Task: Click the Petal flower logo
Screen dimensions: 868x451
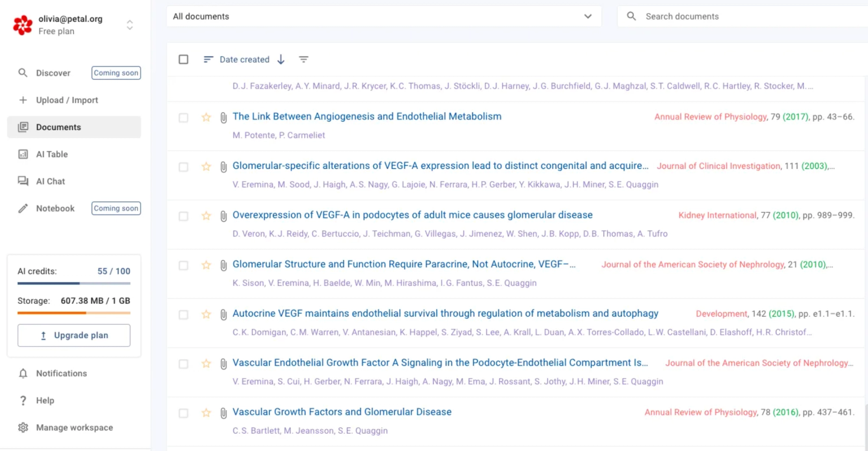Action: 23,25
